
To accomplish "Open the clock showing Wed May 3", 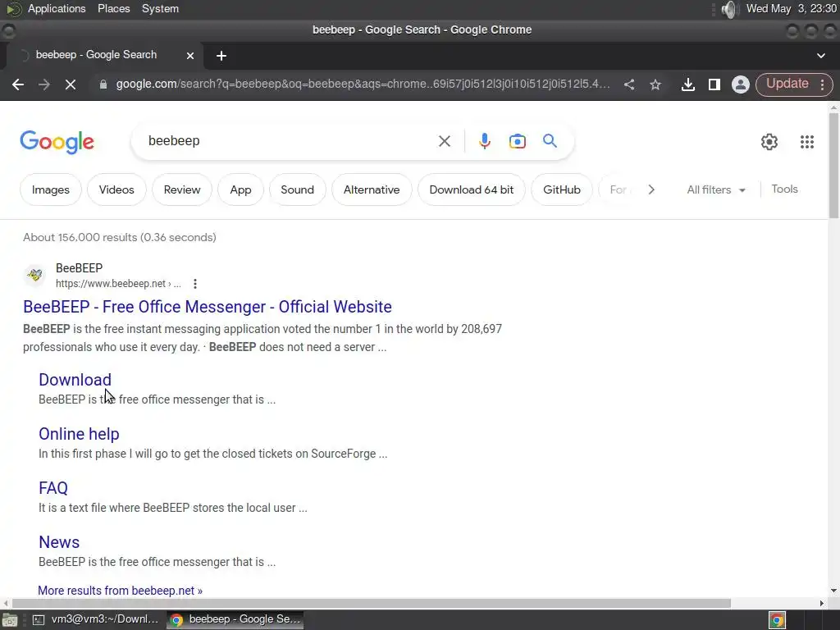I will point(792,9).
